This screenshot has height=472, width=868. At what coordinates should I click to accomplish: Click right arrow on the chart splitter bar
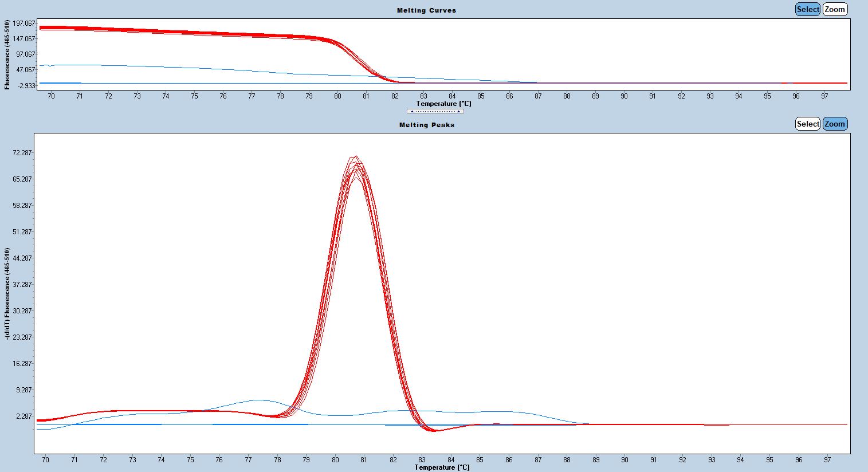point(458,111)
